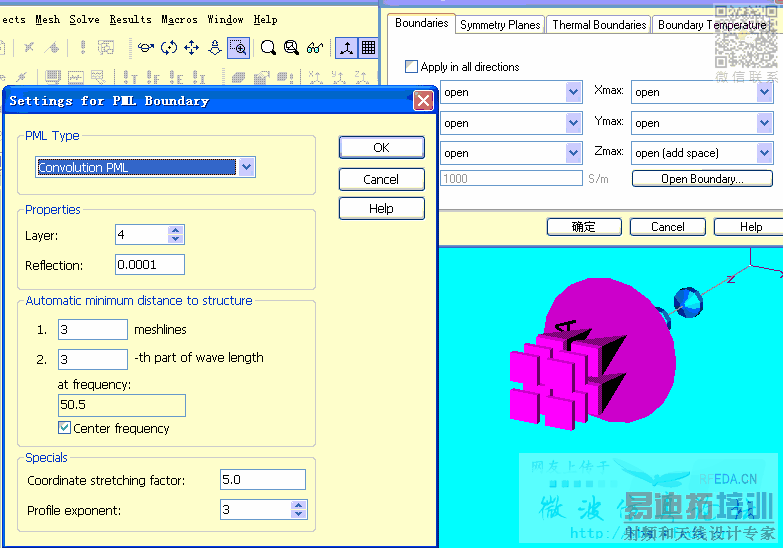The height and width of the screenshot is (548, 783).
Task: Close the Settings for PML Boundary dialog
Action: coord(423,101)
